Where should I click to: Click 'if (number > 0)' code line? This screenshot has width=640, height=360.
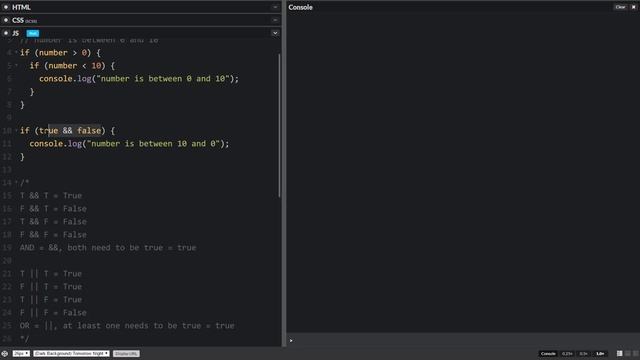[60, 53]
